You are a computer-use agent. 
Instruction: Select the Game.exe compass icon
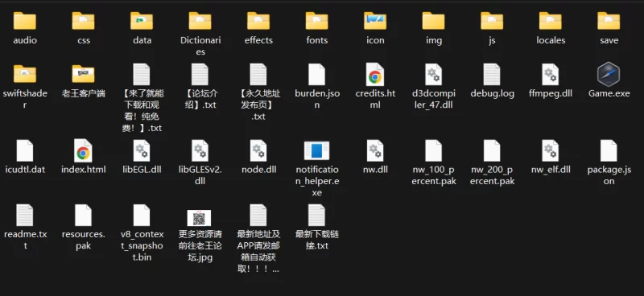click(609, 75)
